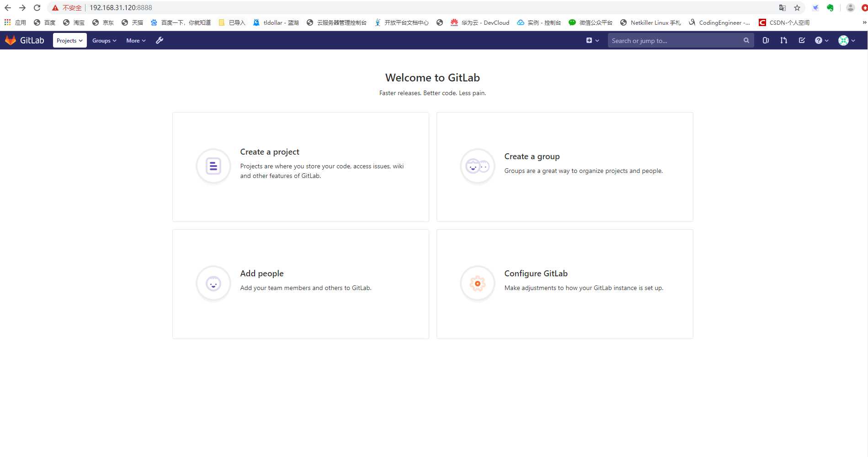Viewport: 868px width, 457px height.
Task: Click the Create a project icon
Action: [x=213, y=166]
